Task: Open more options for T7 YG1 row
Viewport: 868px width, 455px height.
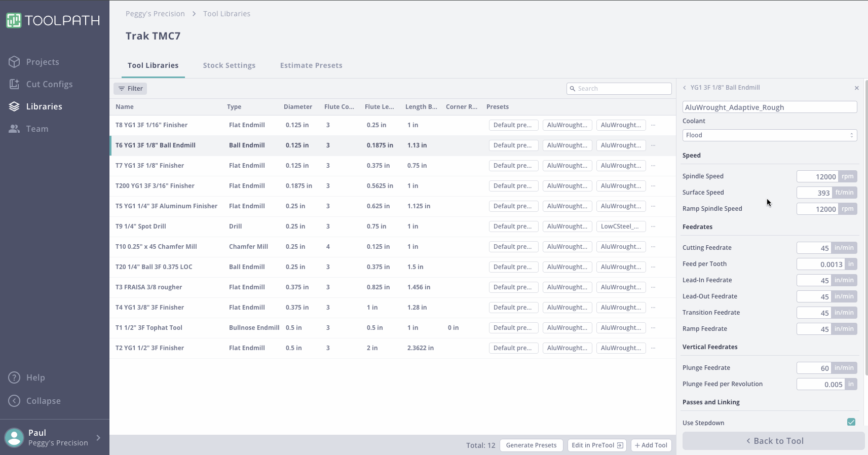Action: [653, 166]
